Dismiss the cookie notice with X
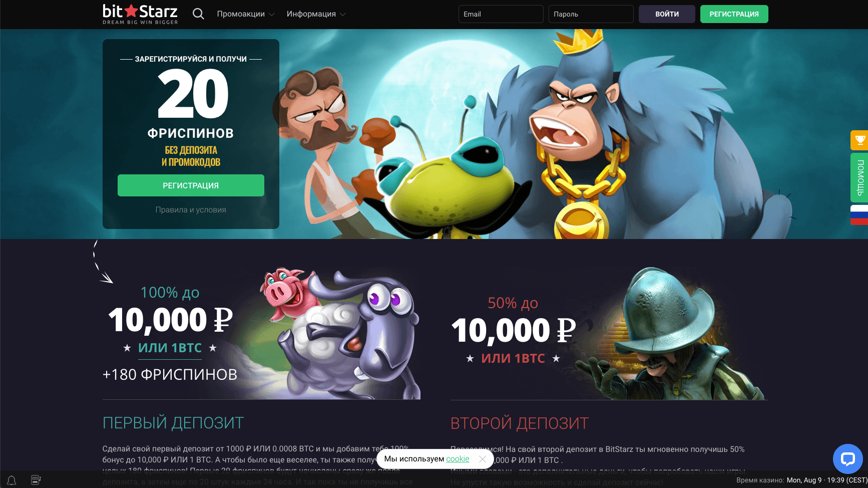 [x=483, y=459]
